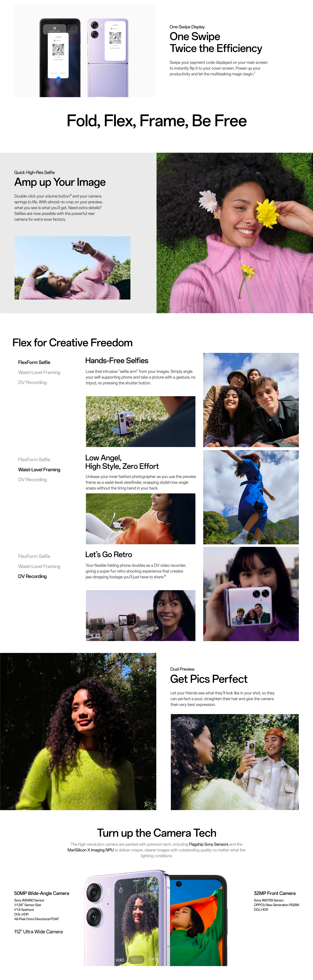Click the "Drop here to switch" icon
The height and width of the screenshot is (980, 313).
tap(55, 28)
